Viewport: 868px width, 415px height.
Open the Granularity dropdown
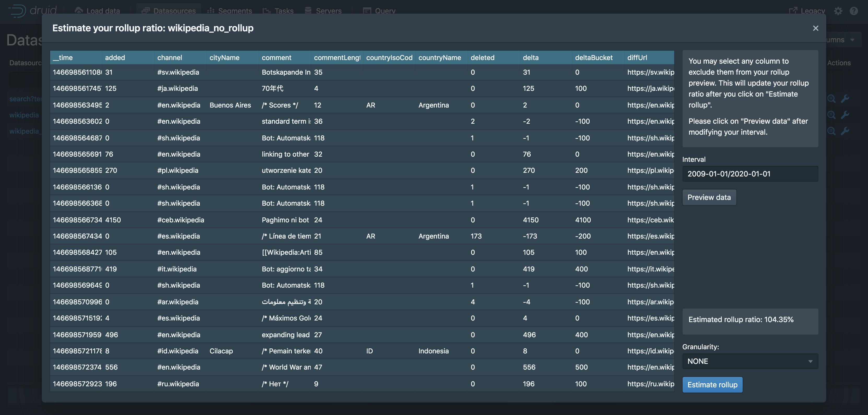750,361
